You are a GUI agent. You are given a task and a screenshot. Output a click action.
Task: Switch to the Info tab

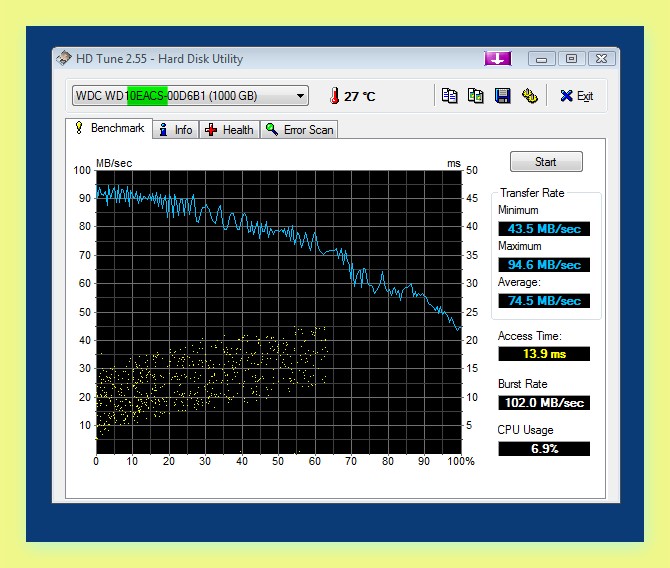(x=176, y=129)
